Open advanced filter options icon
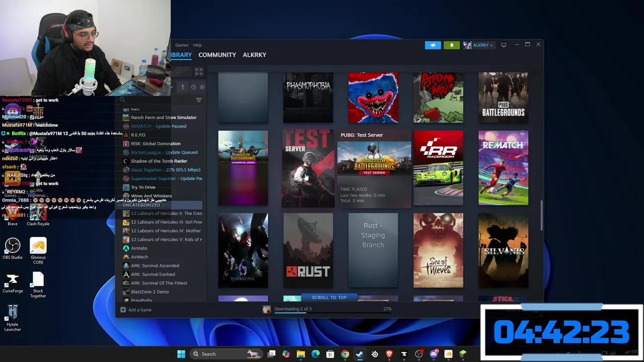Image resolution: width=644 pixels, height=362 pixels. pyautogui.click(x=199, y=100)
